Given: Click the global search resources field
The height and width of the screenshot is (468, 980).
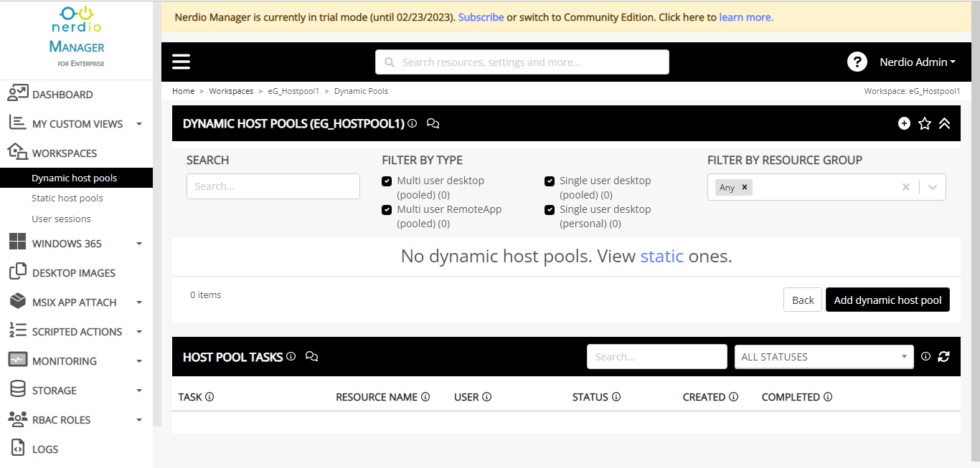Looking at the screenshot, I should 522,62.
